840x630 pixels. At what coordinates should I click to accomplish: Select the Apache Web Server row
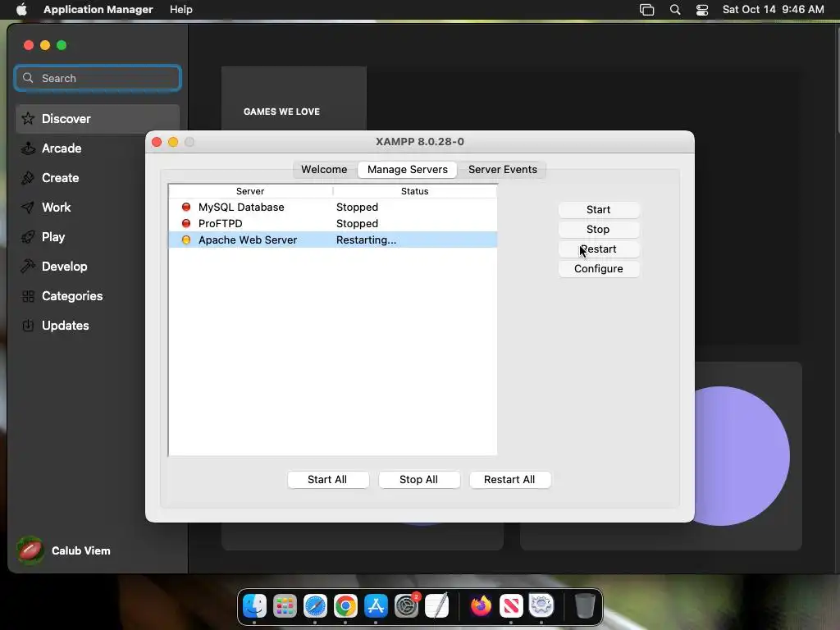coord(333,240)
